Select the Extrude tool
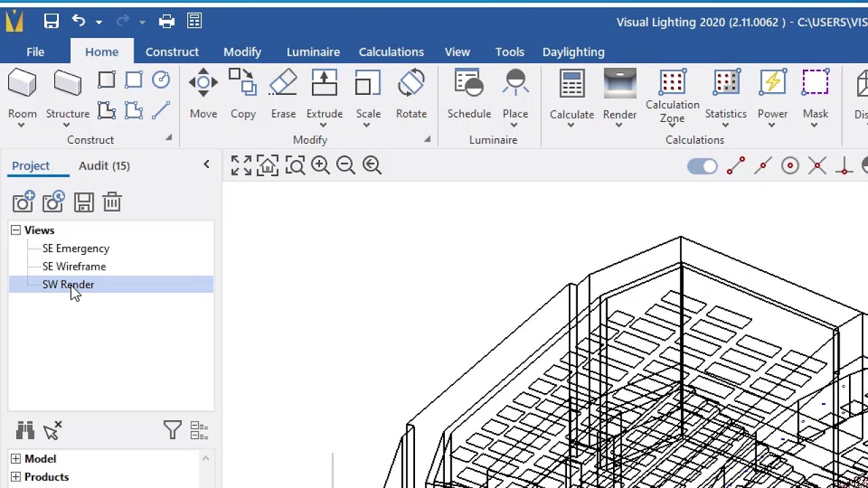This screenshot has width=868, height=488. pyautogui.click(x=324, y=94)
